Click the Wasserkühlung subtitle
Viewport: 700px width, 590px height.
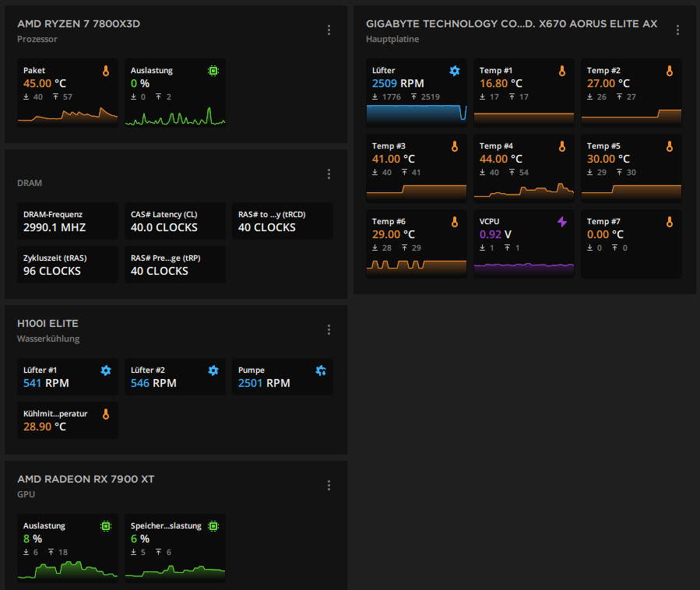click(48, 339)
